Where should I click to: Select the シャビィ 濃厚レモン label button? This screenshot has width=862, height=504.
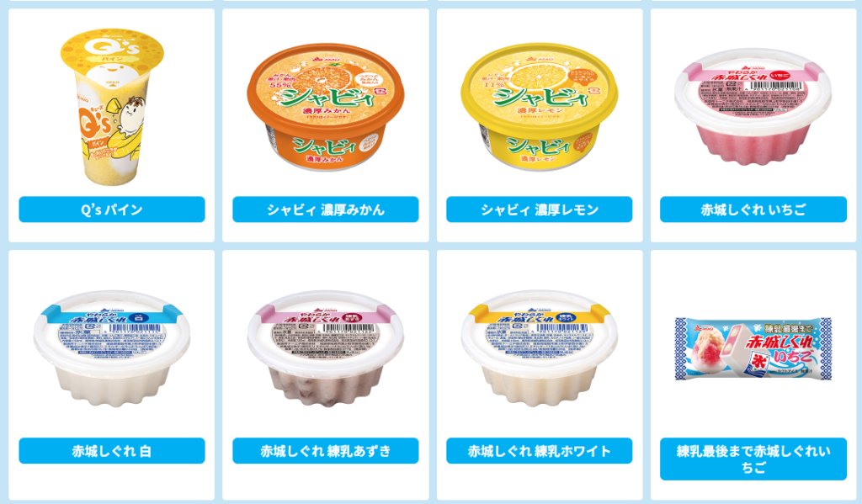(x=540, y=210)
